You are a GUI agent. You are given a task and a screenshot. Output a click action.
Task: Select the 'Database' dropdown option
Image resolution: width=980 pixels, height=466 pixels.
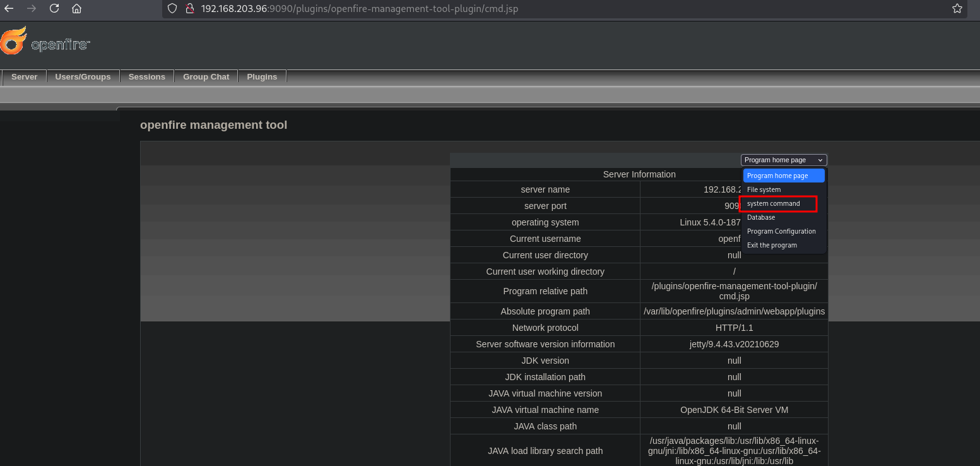[x=761, y=218]
